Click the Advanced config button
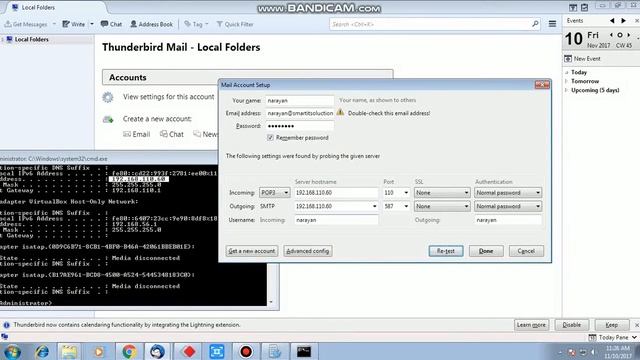Viewport: 640px width, 360px height. click(x=308, y=251)
